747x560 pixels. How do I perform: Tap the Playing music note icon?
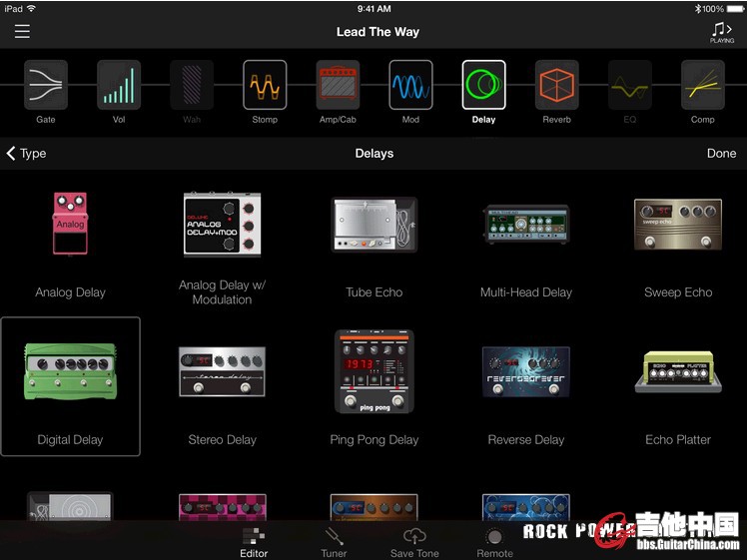click(721, 32)
